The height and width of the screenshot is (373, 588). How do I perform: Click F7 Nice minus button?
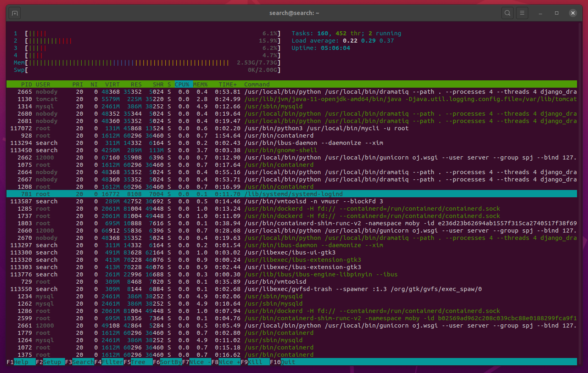click(x=197, y=362)
